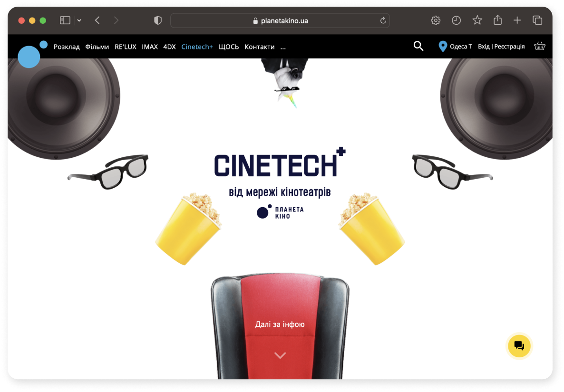
Task: Open the Розклад menu item
Action: pos(67,47)
